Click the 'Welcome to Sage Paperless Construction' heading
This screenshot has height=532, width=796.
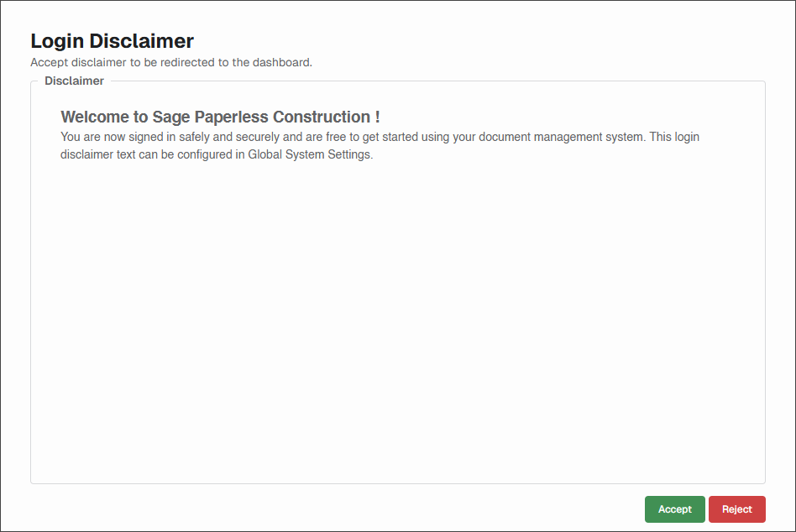tap(220, 117)
